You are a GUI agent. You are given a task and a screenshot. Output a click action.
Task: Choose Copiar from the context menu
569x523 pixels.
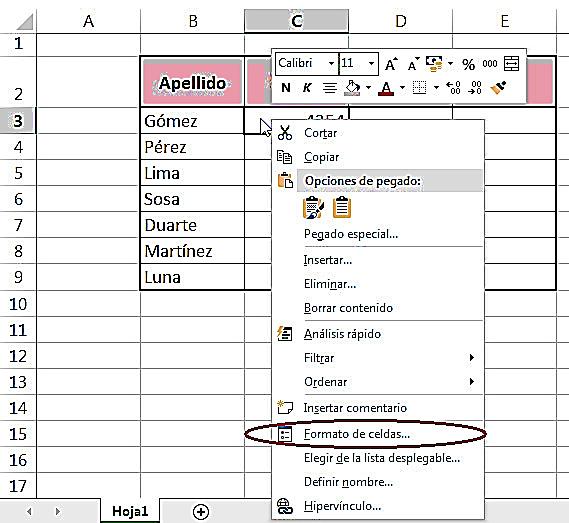tap(378, 157)
